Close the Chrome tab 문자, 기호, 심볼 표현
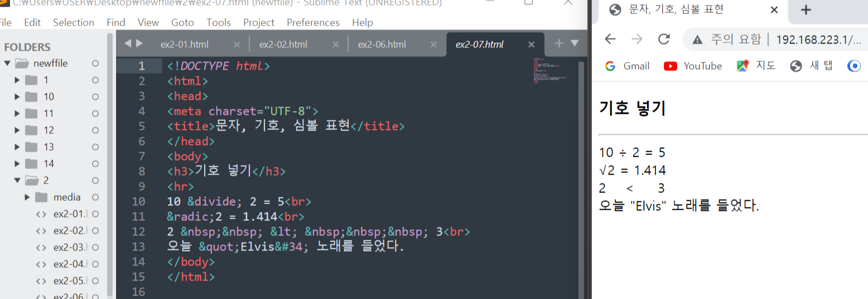 pyautogui.click(x=774, y=10)
